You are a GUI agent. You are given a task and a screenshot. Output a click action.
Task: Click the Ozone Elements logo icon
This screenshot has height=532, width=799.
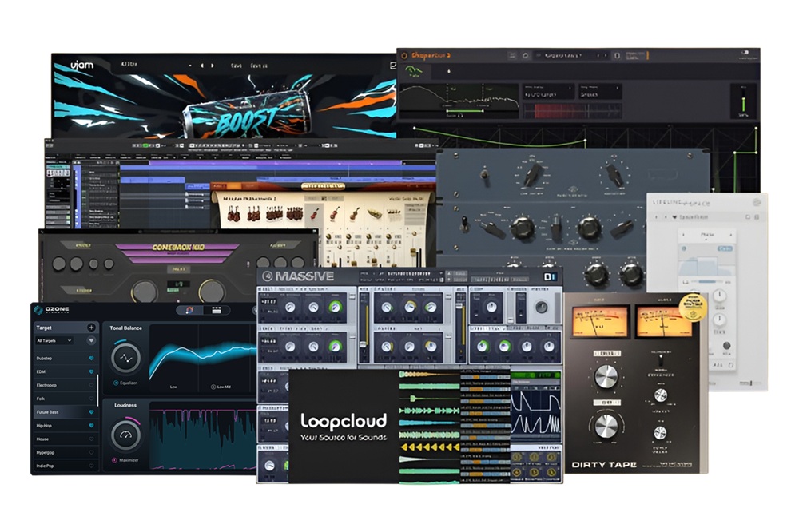point(38,310)
